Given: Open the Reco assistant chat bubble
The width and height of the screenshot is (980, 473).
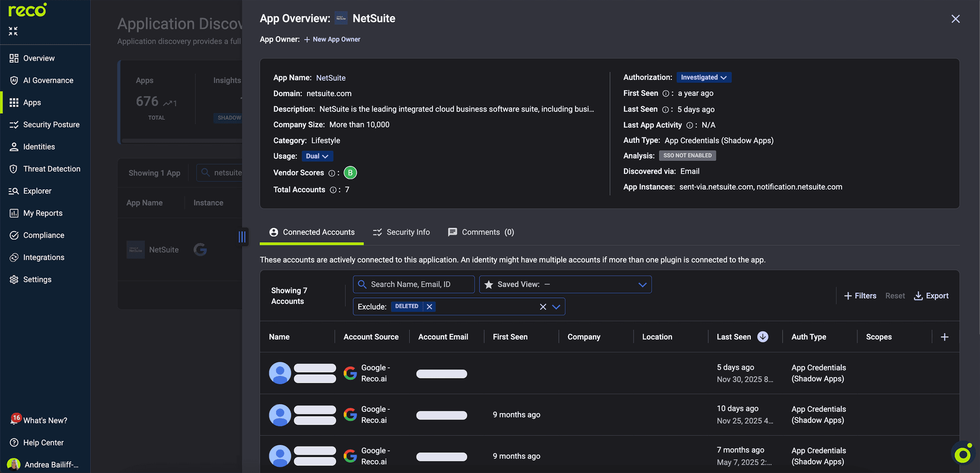Looking at the screenshot, I should 963,453.
